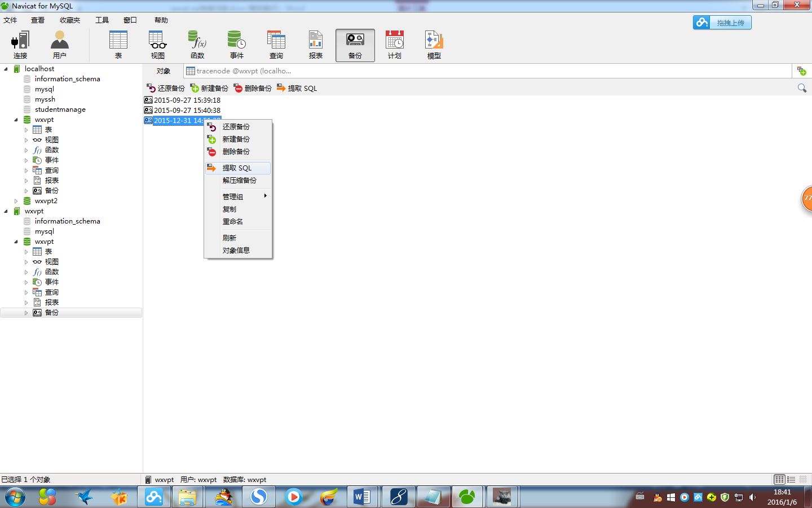812x508 pixels.
Task: Open the 管理组 submenu arrow
Action: coord(265,196)
